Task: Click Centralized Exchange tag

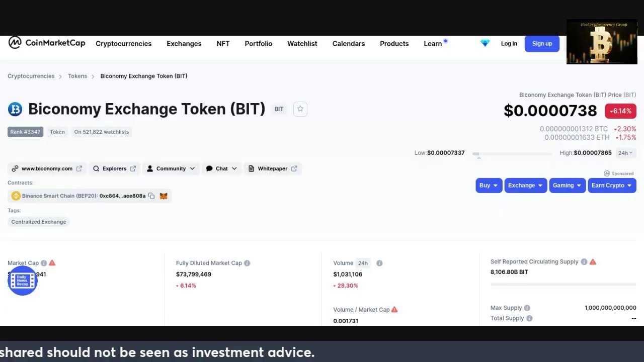Action: (39, 222)
